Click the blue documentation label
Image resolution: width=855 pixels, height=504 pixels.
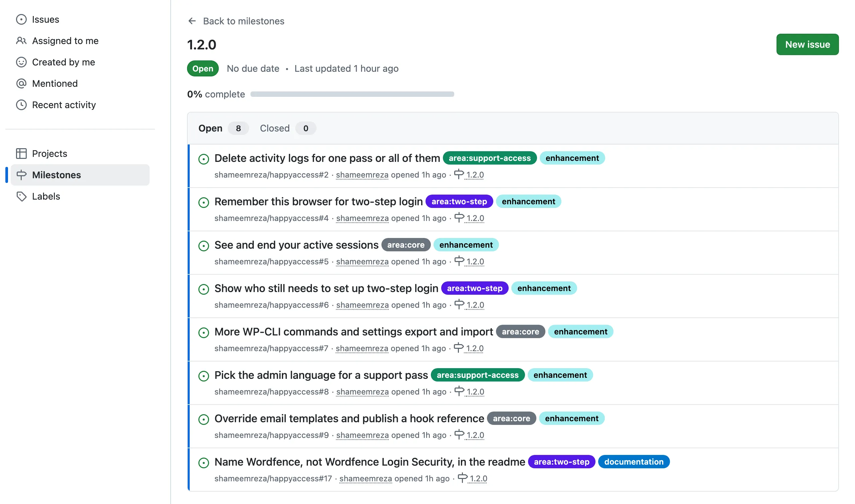coord(634,462)
